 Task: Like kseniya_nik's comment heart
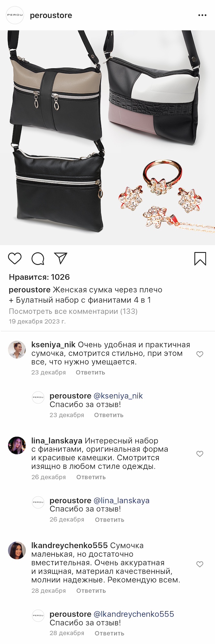click(200, 354)
